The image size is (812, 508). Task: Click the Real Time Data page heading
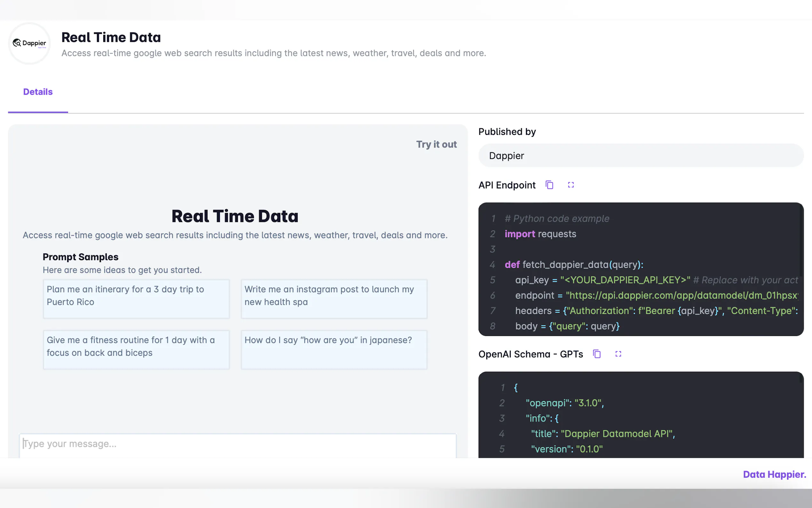[x=111, y=37]
